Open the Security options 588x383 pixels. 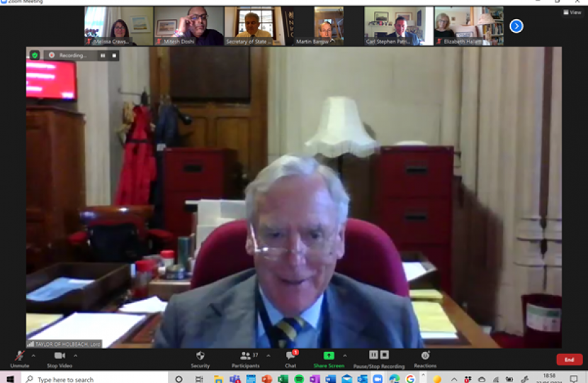point(200,358)
